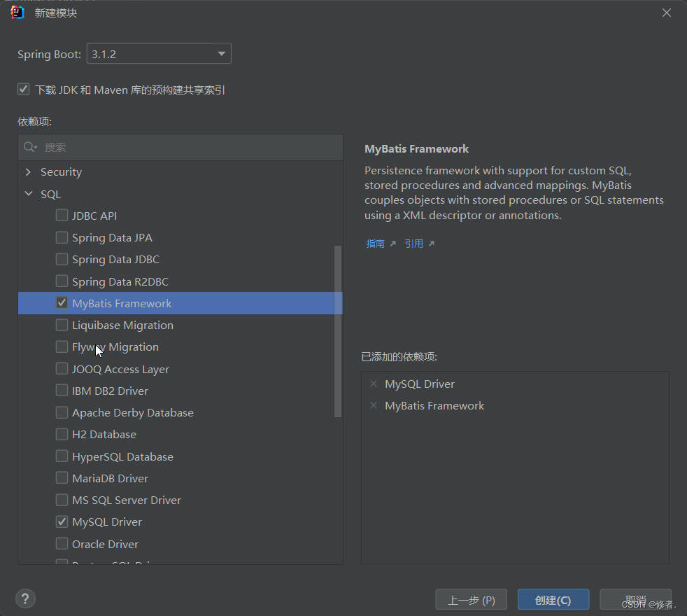The height and width of the screenshot is (616, 687).
Task: Select HyperSQL Database checkbox
Action: tap(62, 456)
